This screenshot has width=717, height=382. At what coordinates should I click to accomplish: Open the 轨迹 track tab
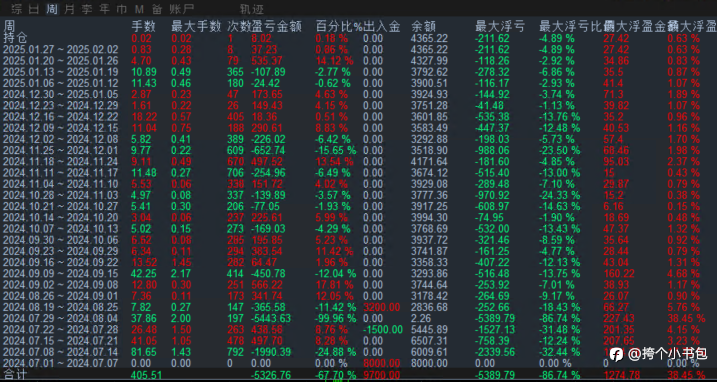(252, 9)
